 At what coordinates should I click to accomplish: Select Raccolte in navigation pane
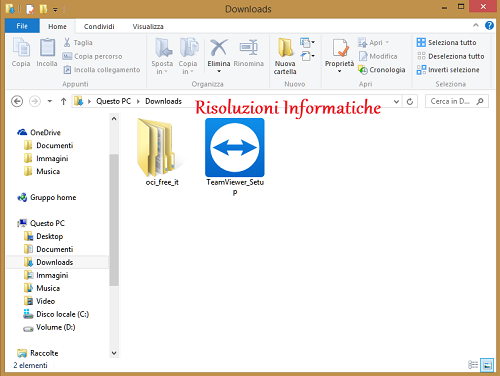pyautogui.click(x=38, y=353)
